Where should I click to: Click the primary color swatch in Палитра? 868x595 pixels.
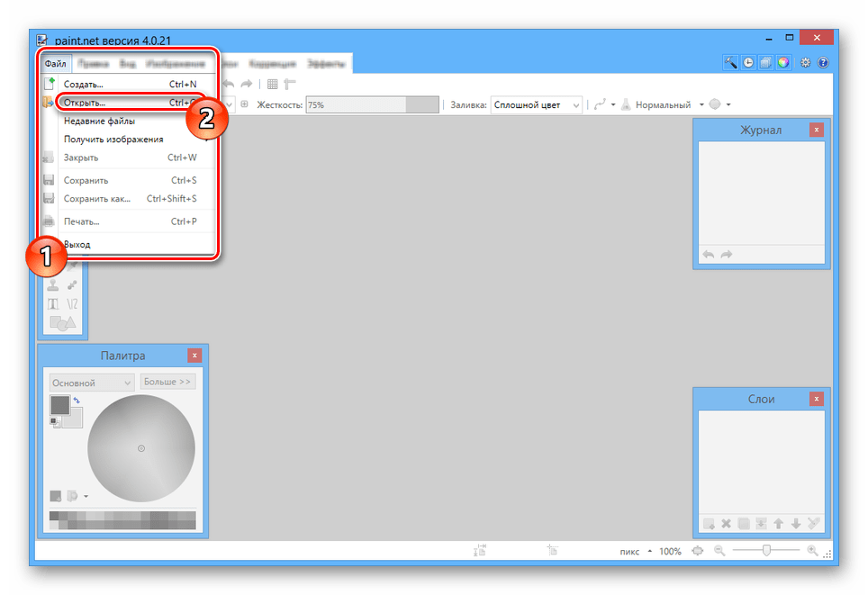pyautogui.click(x=59, y=405)
